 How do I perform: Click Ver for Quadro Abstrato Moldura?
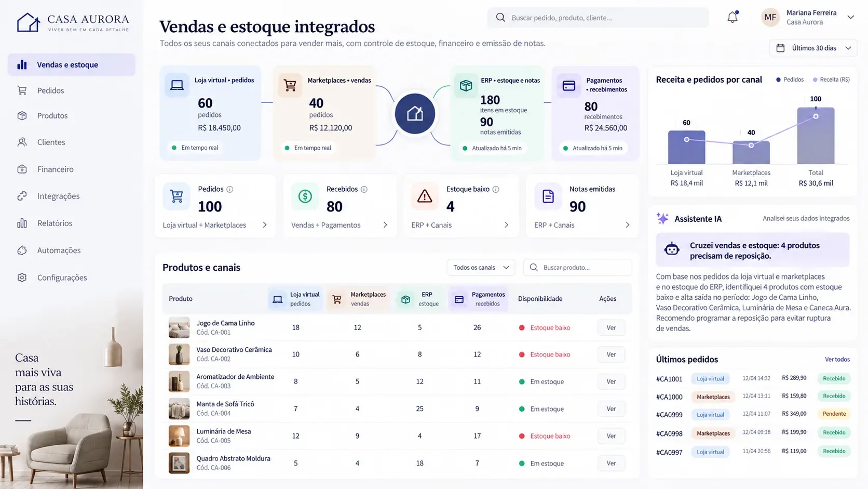point(611,464)
